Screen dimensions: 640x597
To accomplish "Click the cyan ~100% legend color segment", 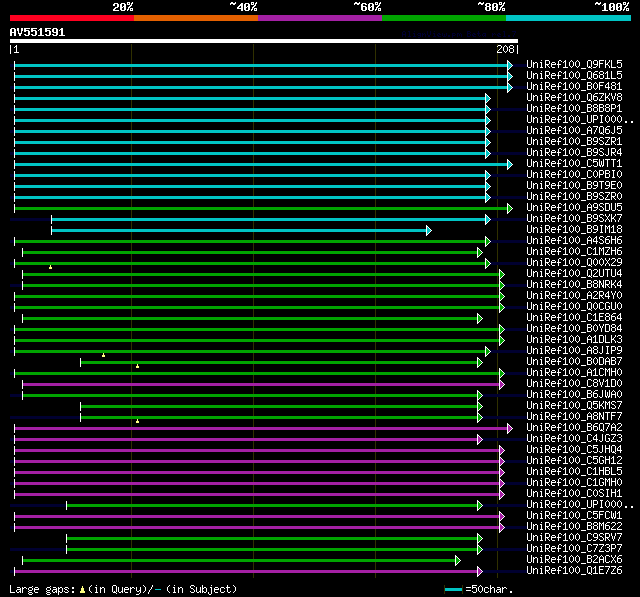I will pos(569,18).
